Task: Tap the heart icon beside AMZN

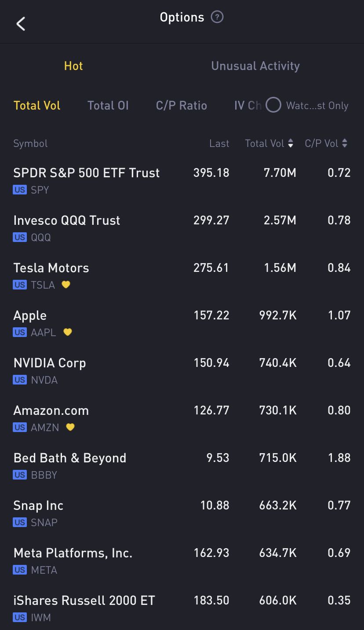Action: point(70,427)
